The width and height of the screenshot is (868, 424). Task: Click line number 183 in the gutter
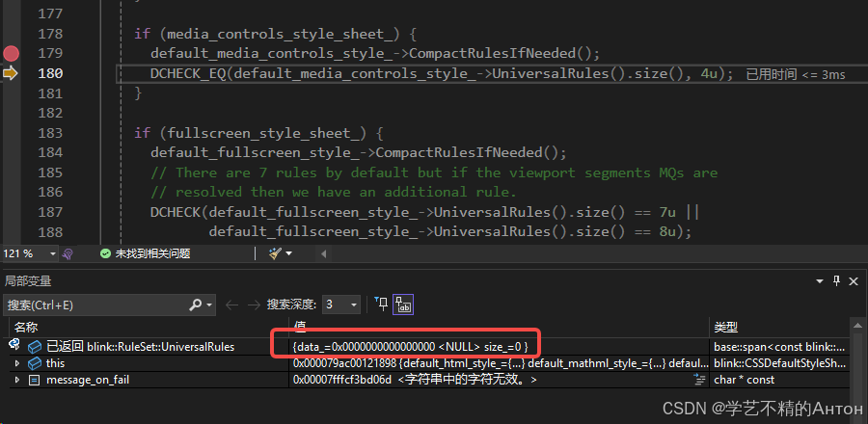50,133
